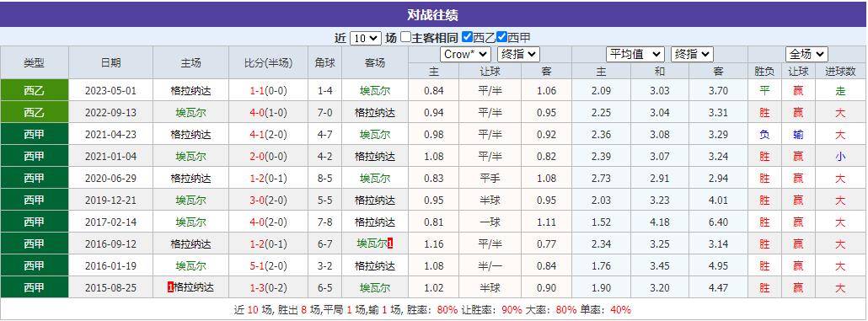Open the 全场 period dropdown
This screenshot has width=868, height=321.
coord(806,54)
